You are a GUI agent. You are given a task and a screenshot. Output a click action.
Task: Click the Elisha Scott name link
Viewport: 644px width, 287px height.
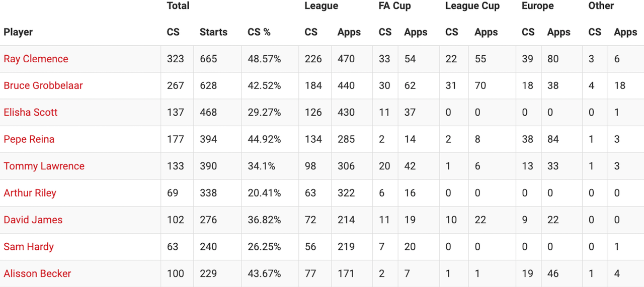(x=31, y=113)
